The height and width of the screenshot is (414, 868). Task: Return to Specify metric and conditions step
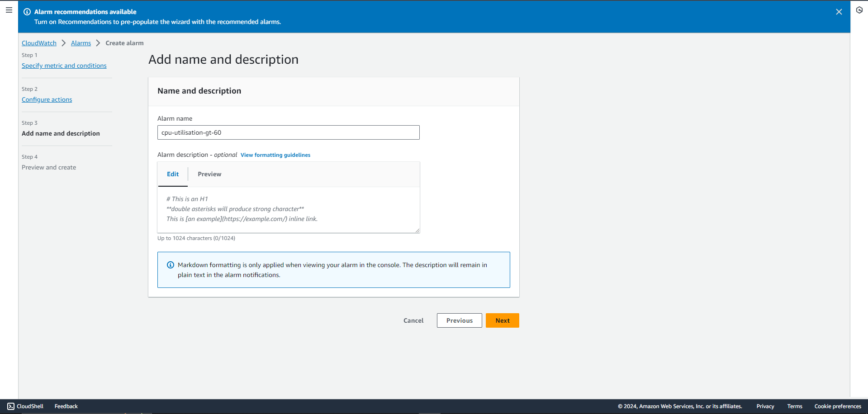64,66
